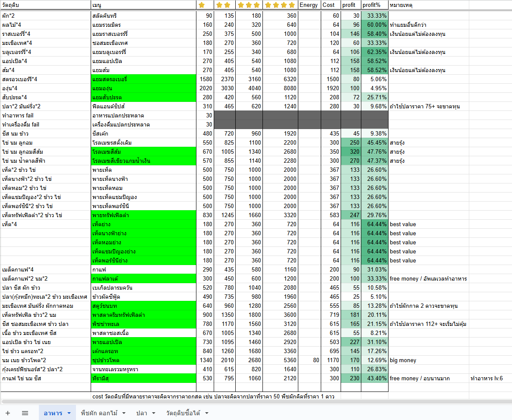512x420 pixels.
Task: Select the ทำแยมอื่นดีกว่า note cell
Action: (428, 25)
